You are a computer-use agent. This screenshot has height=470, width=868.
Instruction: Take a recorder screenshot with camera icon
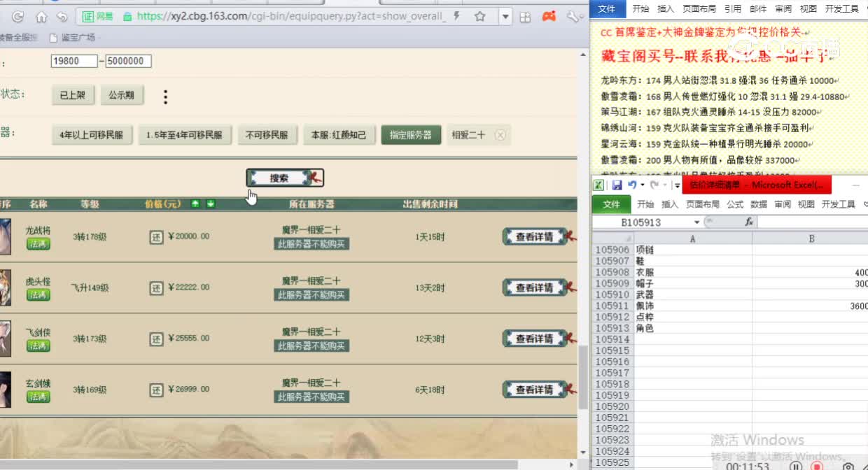pos(848,466)
